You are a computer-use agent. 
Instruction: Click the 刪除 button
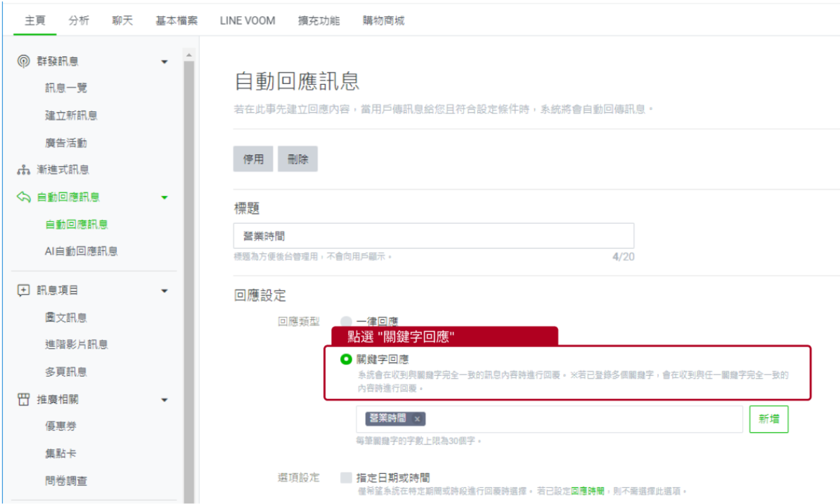click(x=297, y=159)
